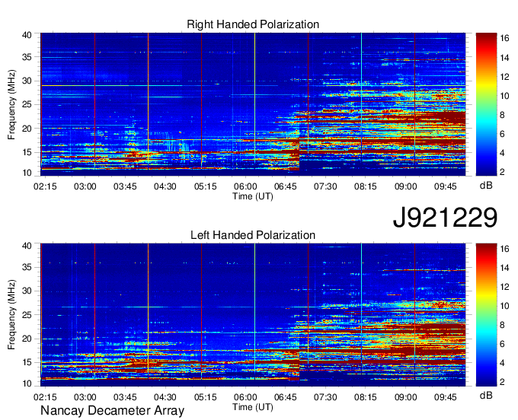The width and height of the screenshot is (518, 420).
Task: Click the 12 dB label on top color bar
Action: pos(504,77)
